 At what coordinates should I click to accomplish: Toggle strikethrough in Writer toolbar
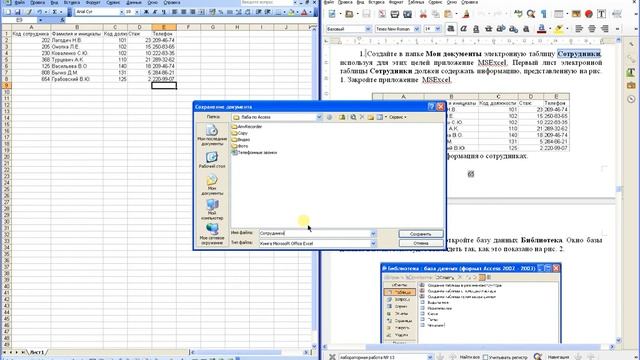click(489, 29)
